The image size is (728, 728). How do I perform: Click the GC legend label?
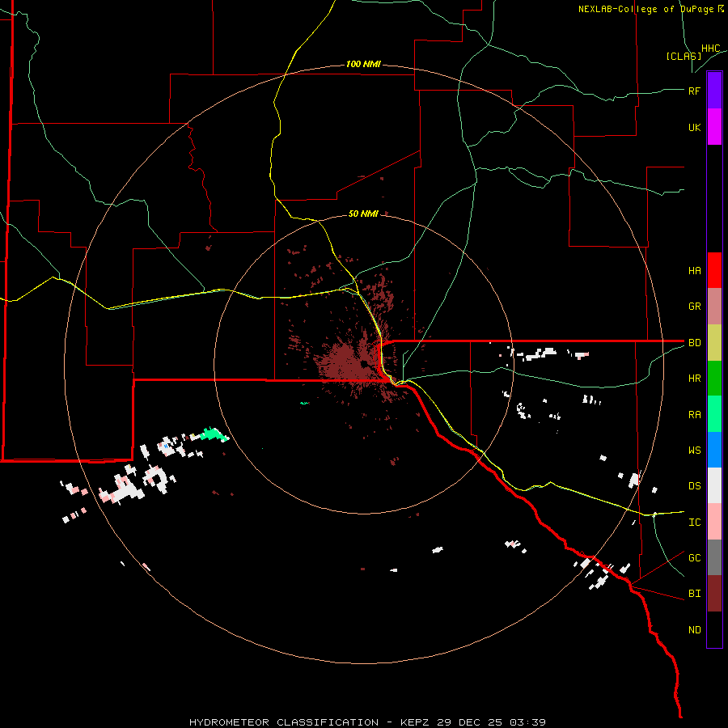(x=694, y=558)
